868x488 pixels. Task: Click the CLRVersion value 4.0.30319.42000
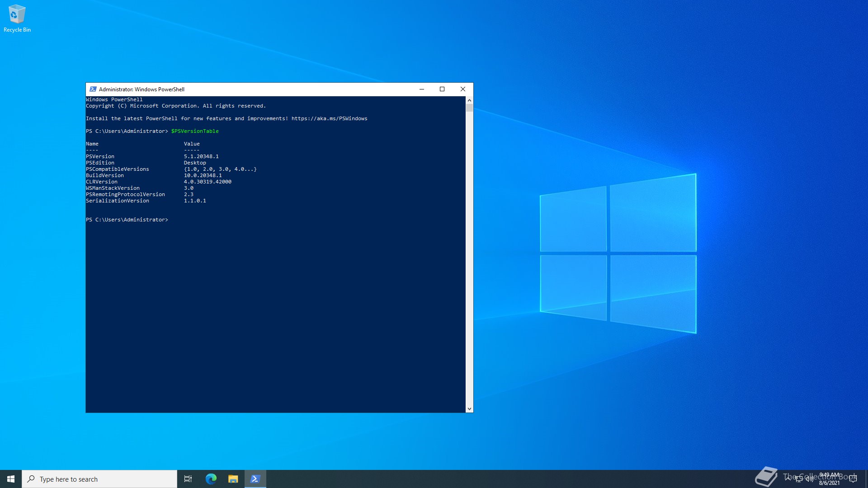coord(208,182)
